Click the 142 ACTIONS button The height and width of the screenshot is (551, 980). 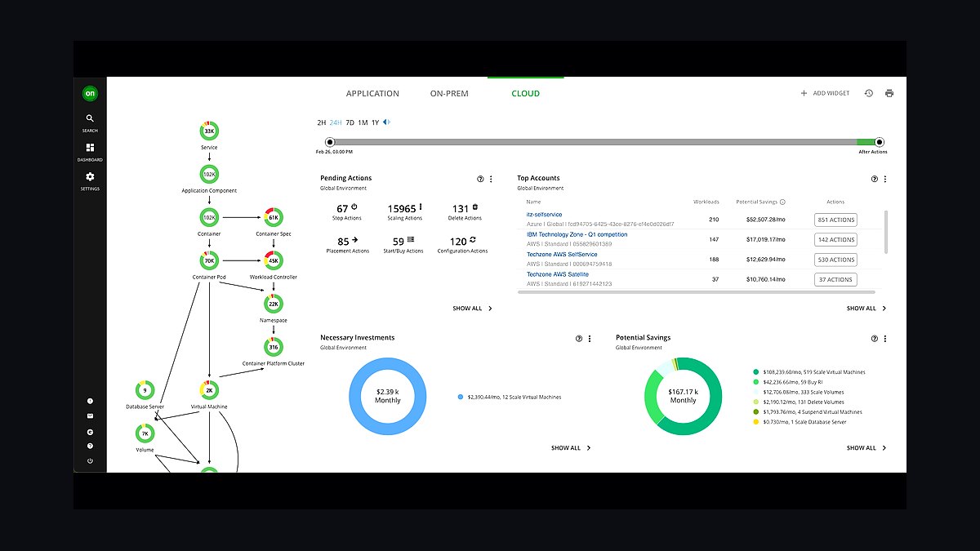[835, 240]
